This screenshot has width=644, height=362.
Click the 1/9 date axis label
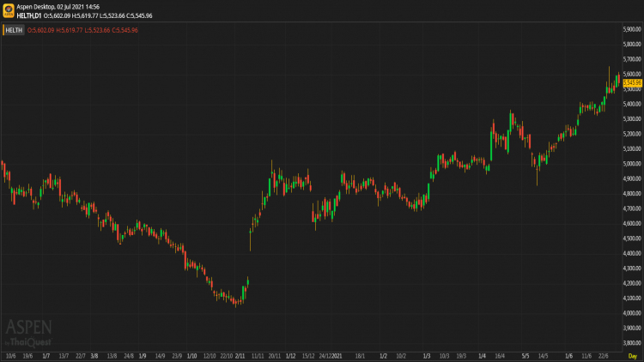[142, 356]
